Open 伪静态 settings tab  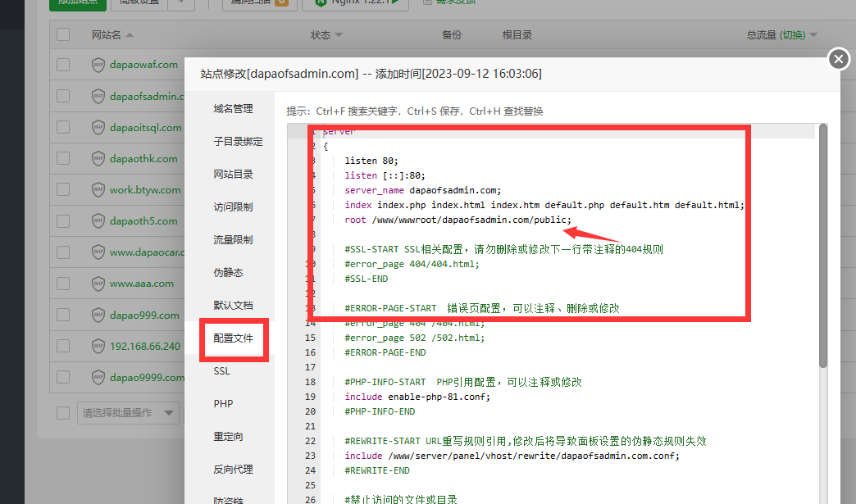[228, 273]
